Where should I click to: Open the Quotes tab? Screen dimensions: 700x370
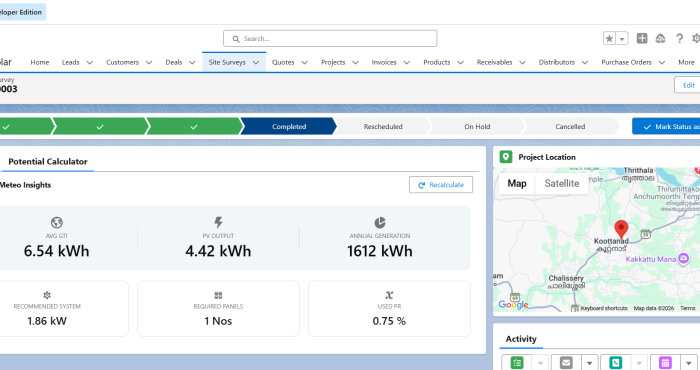(283, 62)
